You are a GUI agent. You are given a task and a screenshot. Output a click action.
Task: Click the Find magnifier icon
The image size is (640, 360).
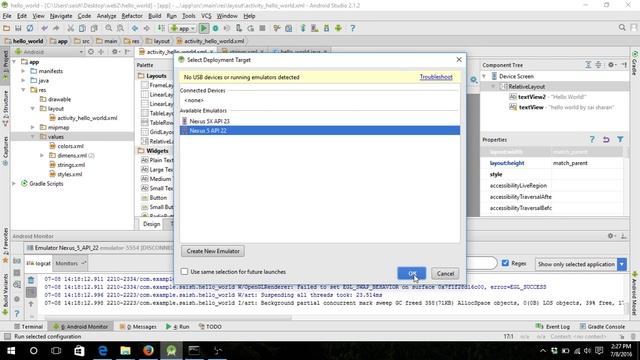click(109, 28)
